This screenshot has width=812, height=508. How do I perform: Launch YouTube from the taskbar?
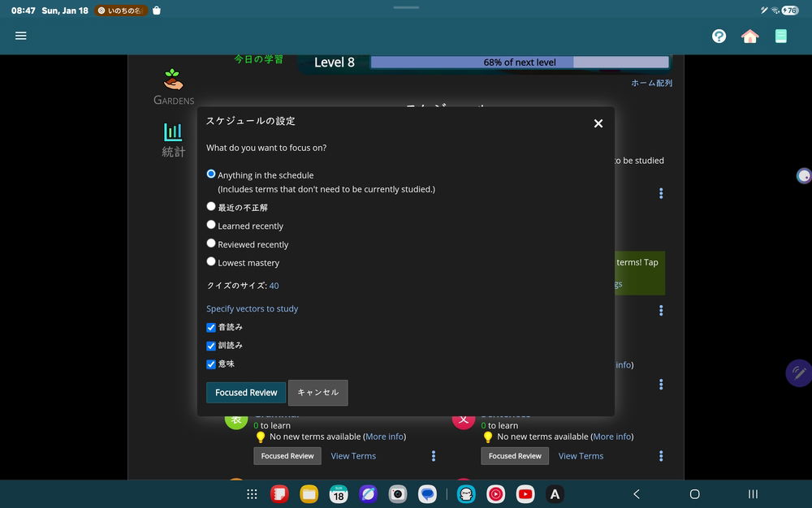click(525, 494)
